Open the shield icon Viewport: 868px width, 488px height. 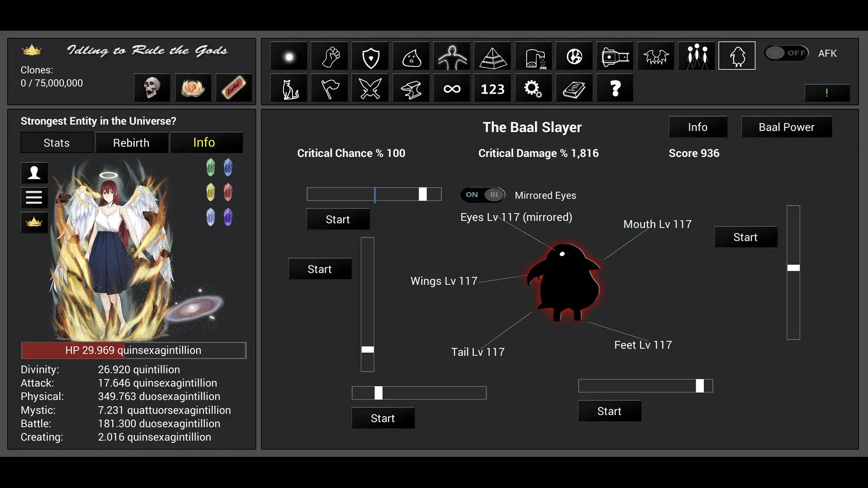370,56
